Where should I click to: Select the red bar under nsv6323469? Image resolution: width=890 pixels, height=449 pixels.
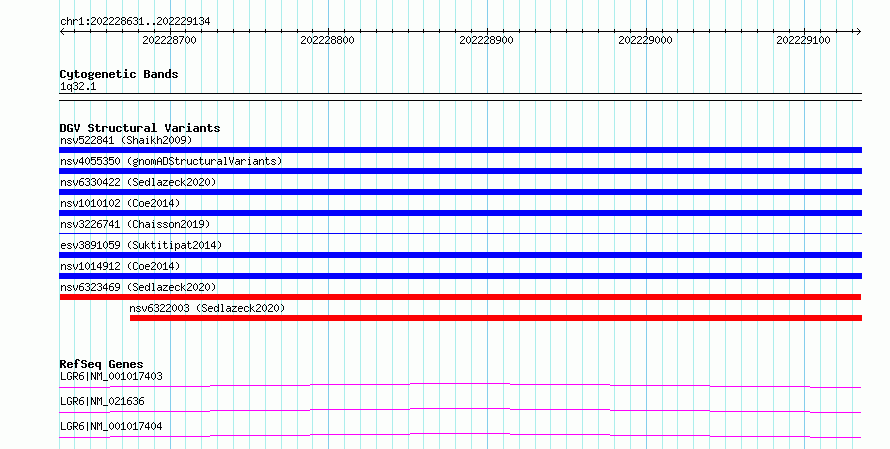(460, 297)
